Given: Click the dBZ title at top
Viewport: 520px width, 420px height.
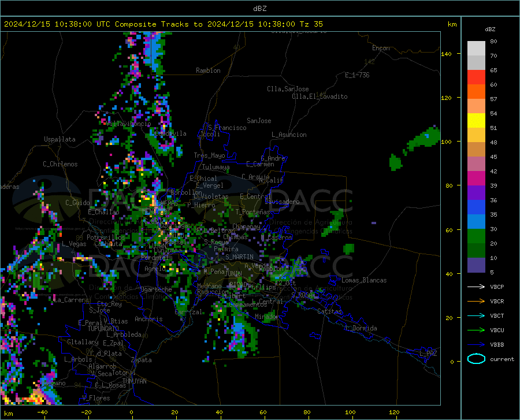Looking at the screenshot, I should coord(259,9).
